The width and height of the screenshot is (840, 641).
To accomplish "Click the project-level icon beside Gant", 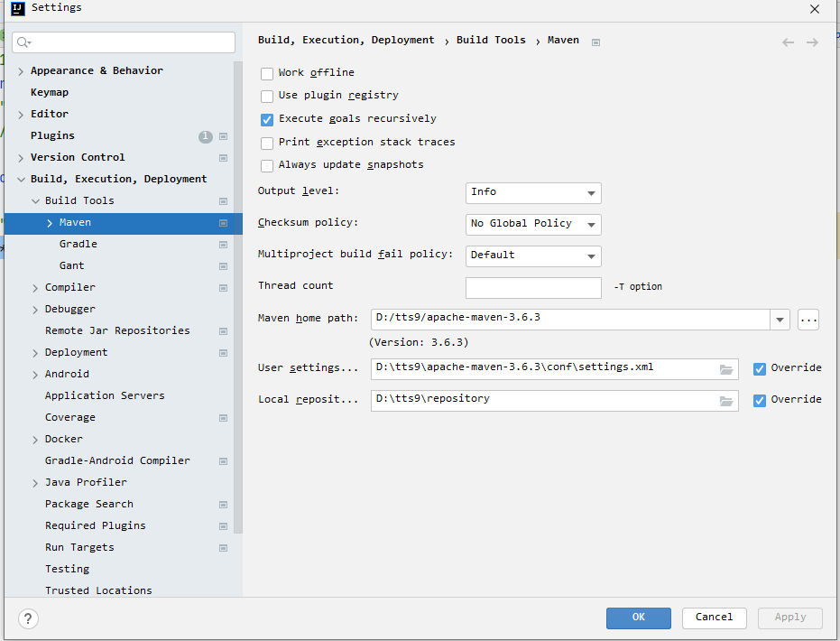I will [x=224, y=265].
